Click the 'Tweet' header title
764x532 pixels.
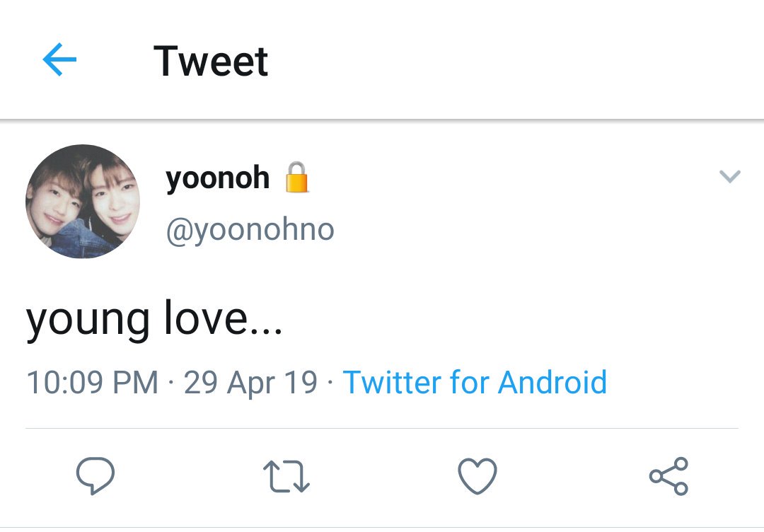(x=211, y=62)
